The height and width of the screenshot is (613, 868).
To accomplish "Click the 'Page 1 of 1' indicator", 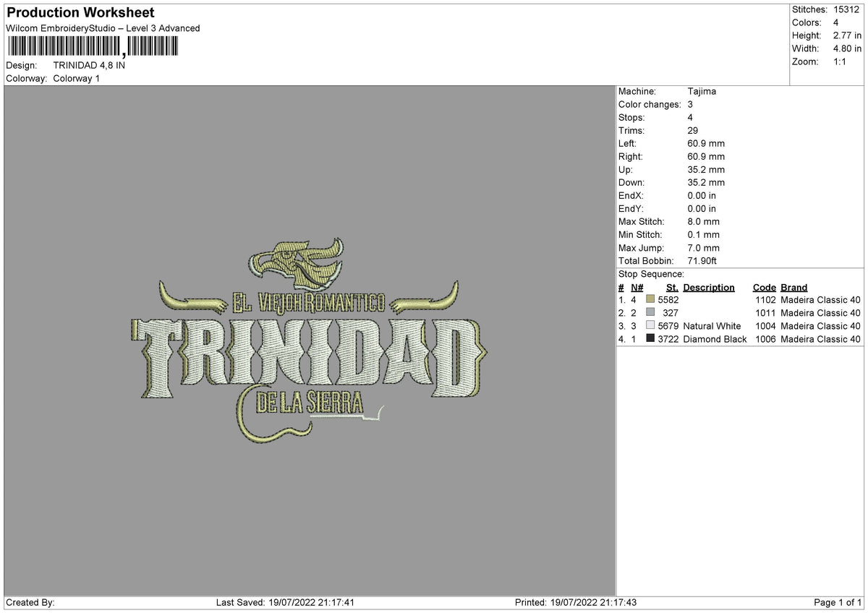I will coord(838,602).
